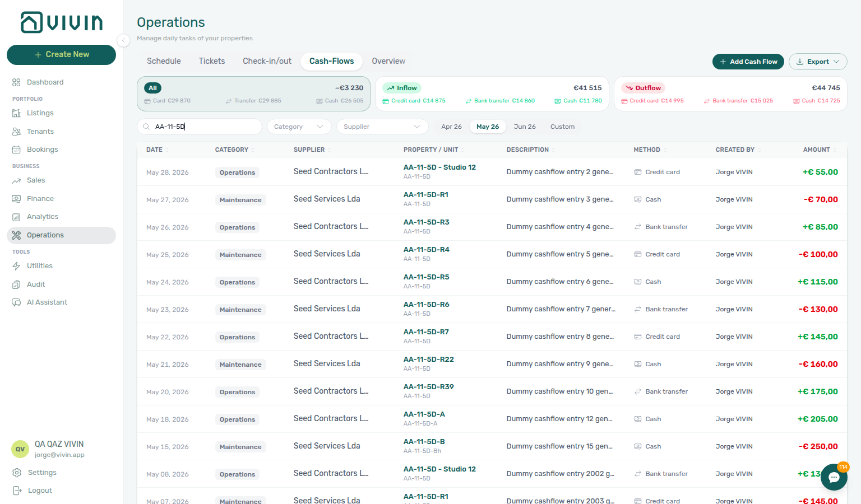
Task: Open property link AA-11-5D-R22
Action: 429,360
